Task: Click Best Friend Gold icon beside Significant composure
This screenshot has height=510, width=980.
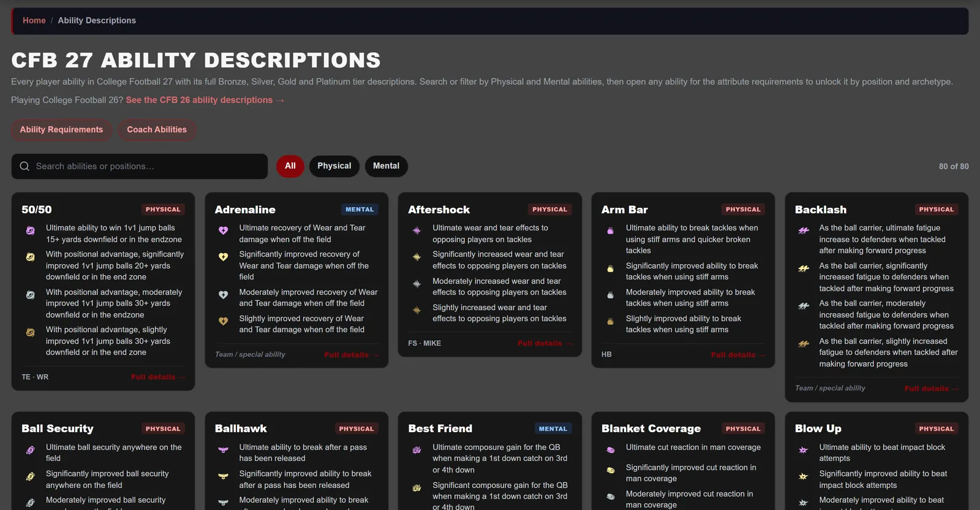Action: [417, 488]
